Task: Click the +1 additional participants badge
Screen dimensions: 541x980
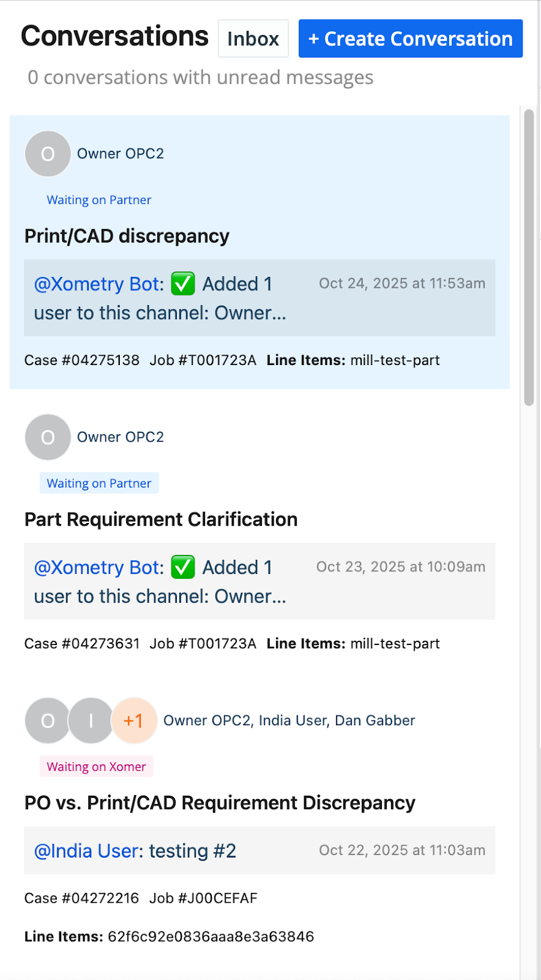Action: point(133,721)
